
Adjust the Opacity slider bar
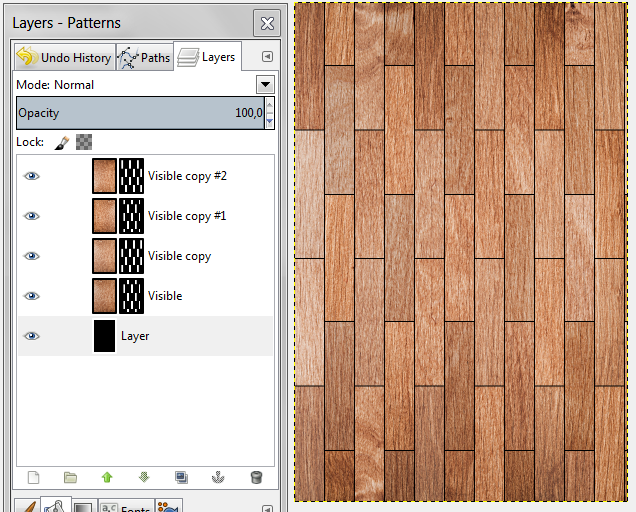coord(140,113)
